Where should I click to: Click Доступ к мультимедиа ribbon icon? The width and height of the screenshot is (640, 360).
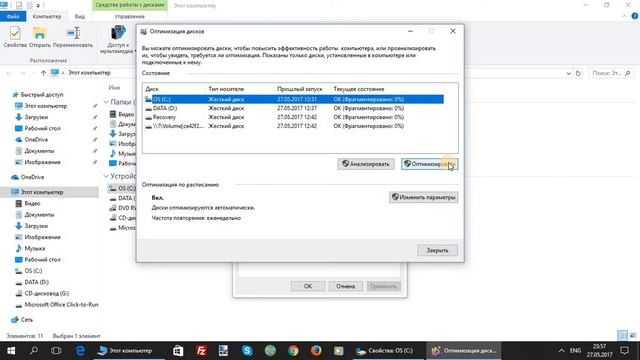118,39
